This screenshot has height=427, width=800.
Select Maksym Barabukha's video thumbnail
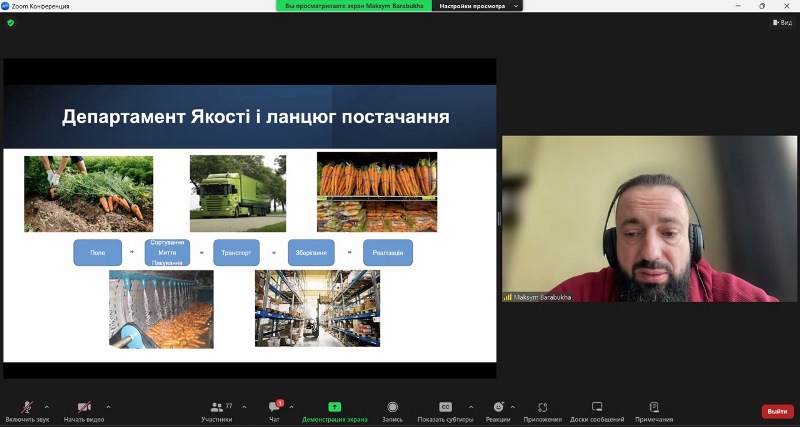click(x=649, y=219)
